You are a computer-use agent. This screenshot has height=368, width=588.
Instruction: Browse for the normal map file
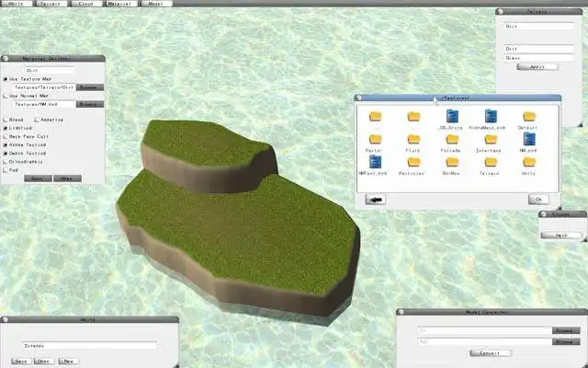coord(90,104)
